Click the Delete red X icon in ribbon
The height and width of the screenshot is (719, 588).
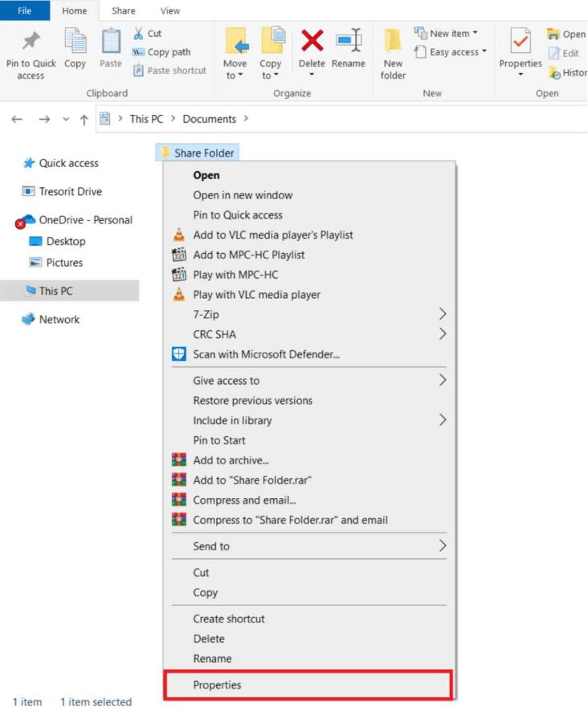312,40
